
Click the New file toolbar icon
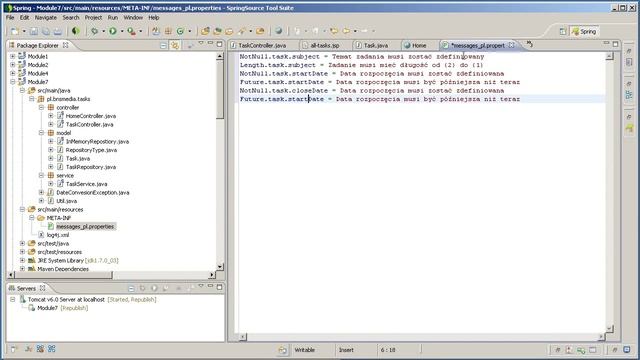click(x=14, y=31)
